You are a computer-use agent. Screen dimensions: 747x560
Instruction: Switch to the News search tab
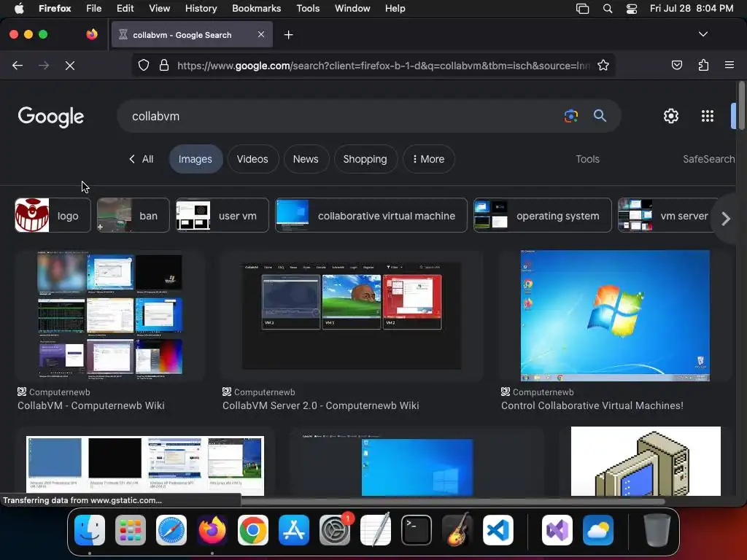(x=306, y=159)
